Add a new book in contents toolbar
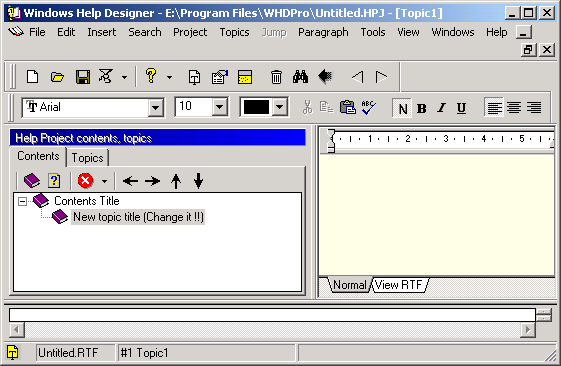 point(31,181)
